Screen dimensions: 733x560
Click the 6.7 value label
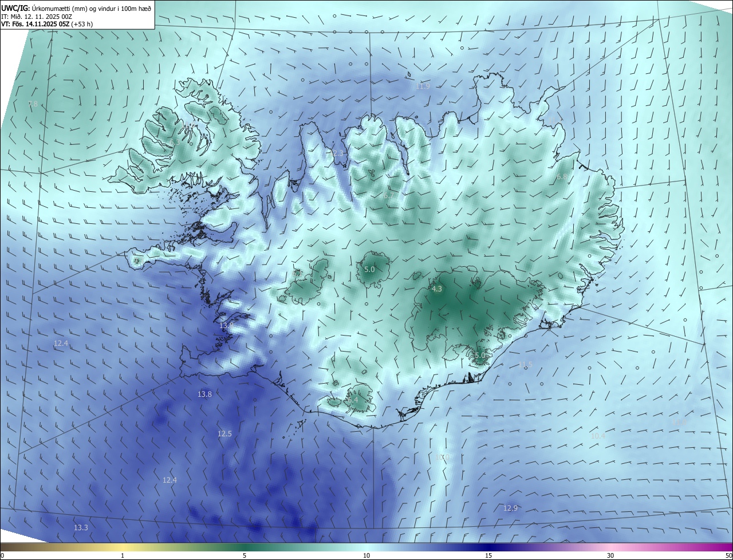[x=388, y=195]
